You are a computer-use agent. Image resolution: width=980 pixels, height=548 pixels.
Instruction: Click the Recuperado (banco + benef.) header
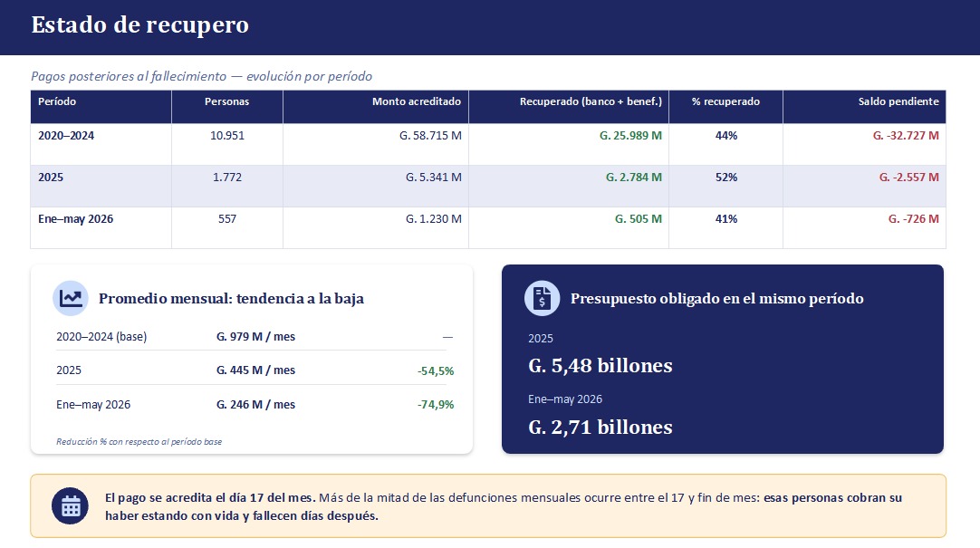pos(591,101)
